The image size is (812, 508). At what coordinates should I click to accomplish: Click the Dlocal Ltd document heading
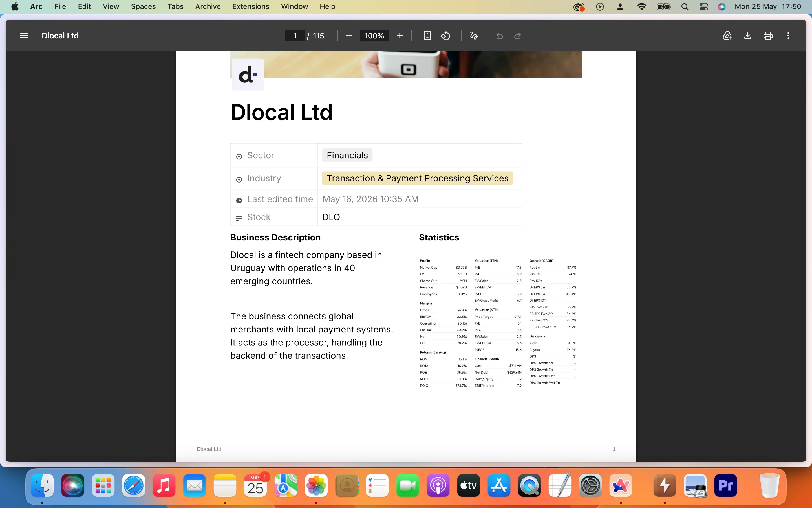coord(281,112)
